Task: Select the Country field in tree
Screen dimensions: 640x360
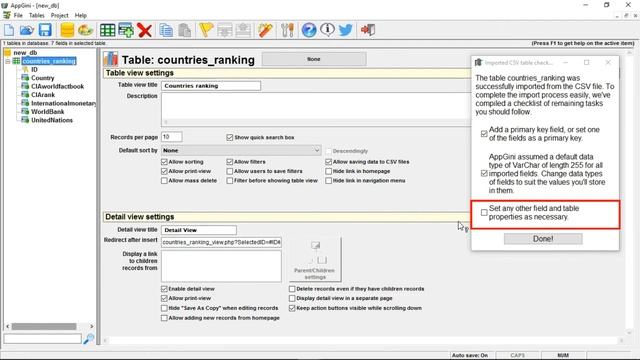Action: pos(42,78)
